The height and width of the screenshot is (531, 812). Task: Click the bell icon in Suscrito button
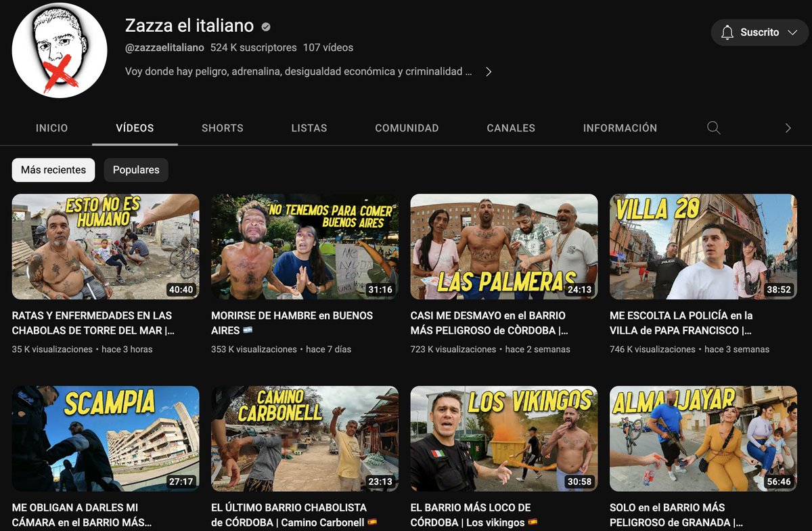[727, 33]
